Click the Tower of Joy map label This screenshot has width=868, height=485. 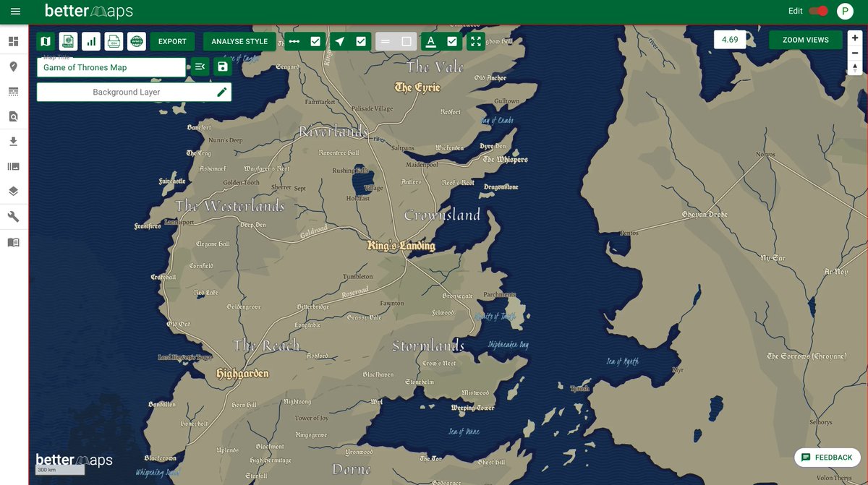[312, 419]
